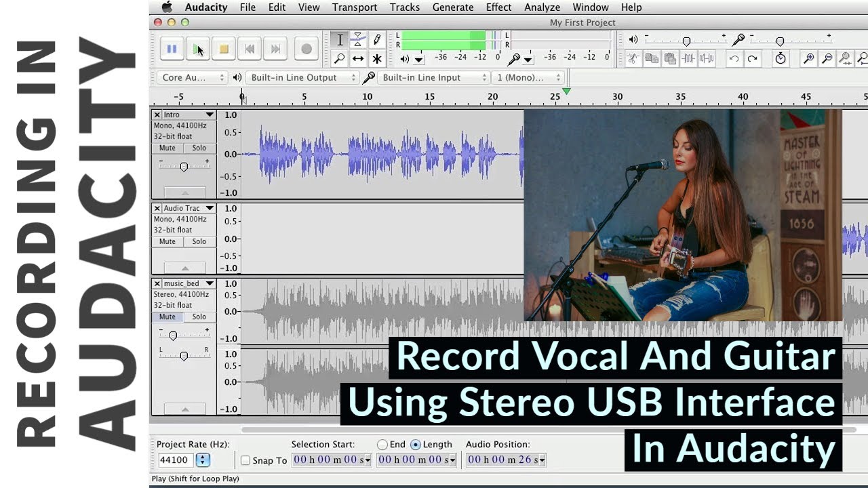Collapse the Intro track

pos(184,193)
